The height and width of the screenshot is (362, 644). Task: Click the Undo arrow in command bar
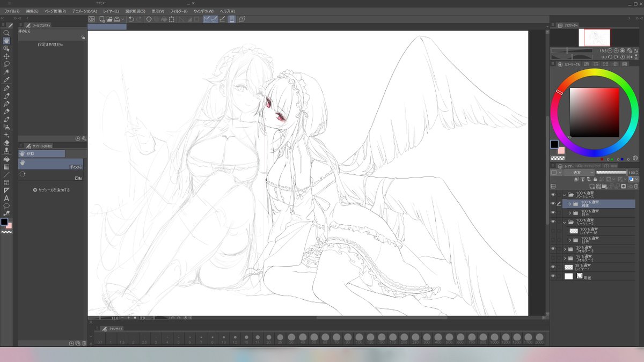click(x=131, y=19)
